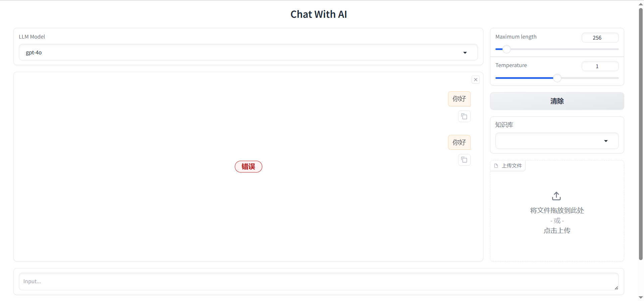This screenshot has width=644, height=301.
Task: Open the LLM Model dropdown arrow
Action: [465, 53]
